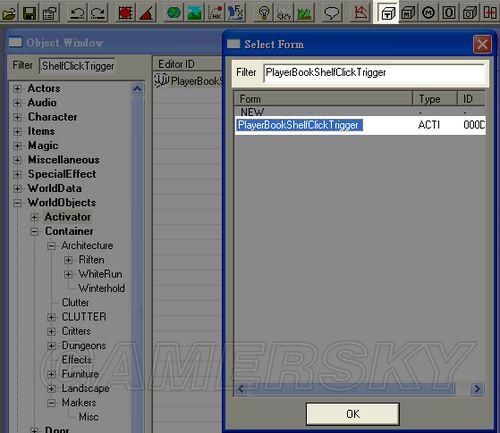This screenshot has width=500, height=433.
Task: Toggle the light bulb lighting icon
Action: 264,13
